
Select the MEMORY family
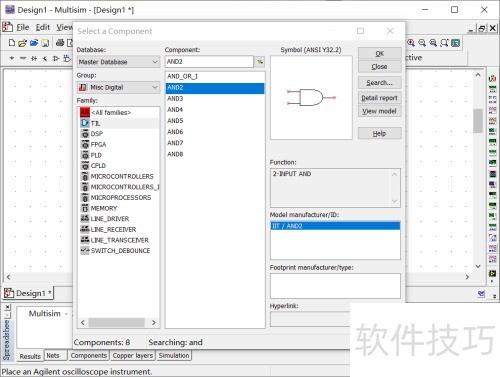pos(119,208)
